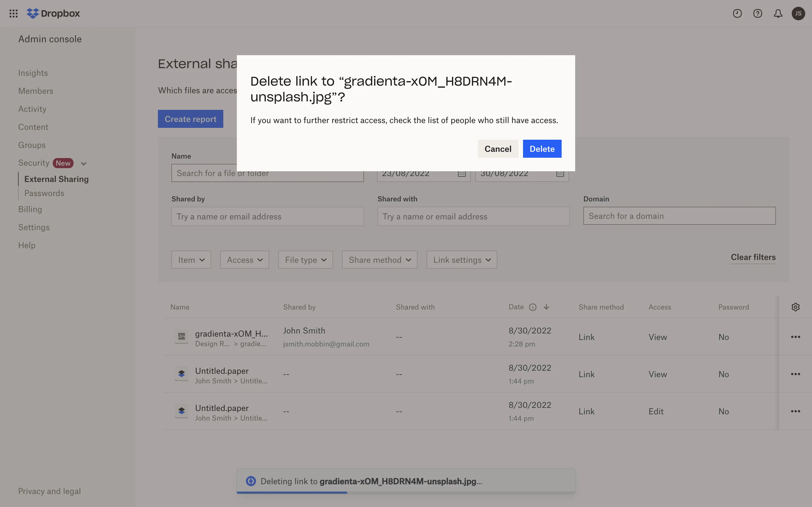Open the Link settings dropdown

pyautogui.click(x=461, y=260)
